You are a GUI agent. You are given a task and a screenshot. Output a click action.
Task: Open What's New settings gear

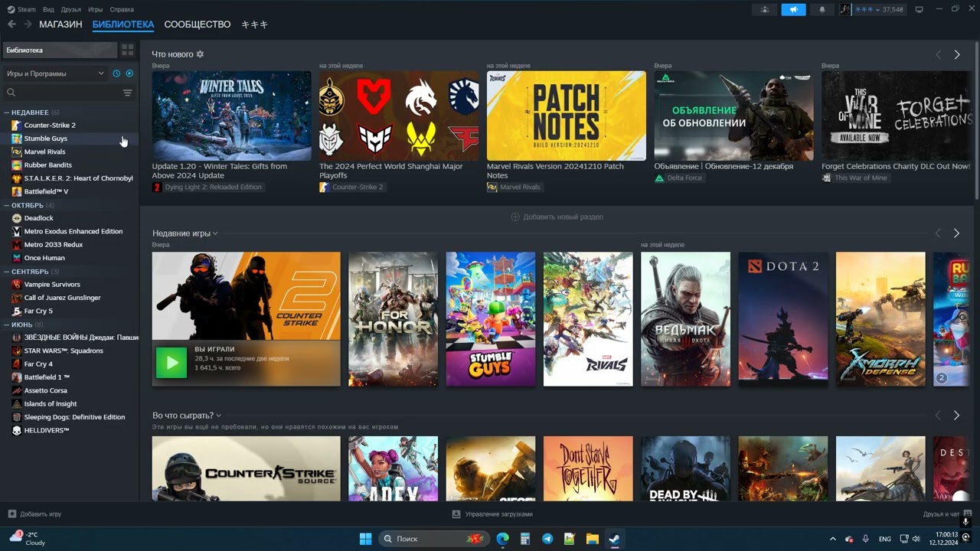200,54
